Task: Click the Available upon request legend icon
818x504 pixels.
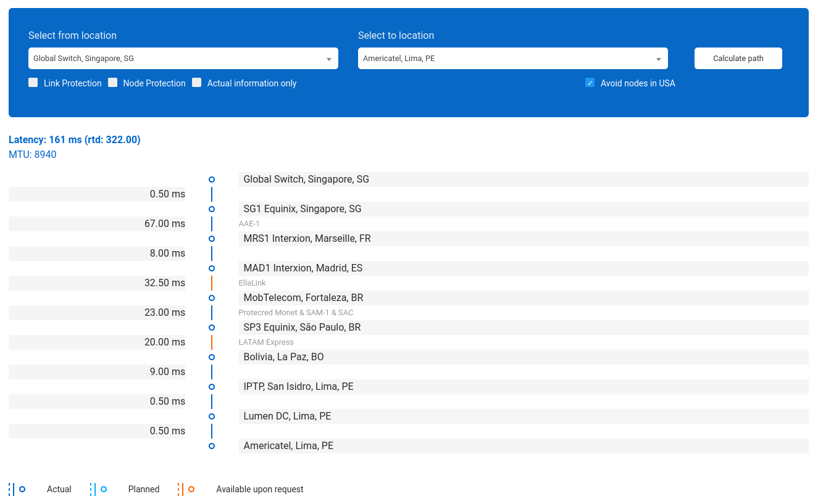Action: coord(186,489)
